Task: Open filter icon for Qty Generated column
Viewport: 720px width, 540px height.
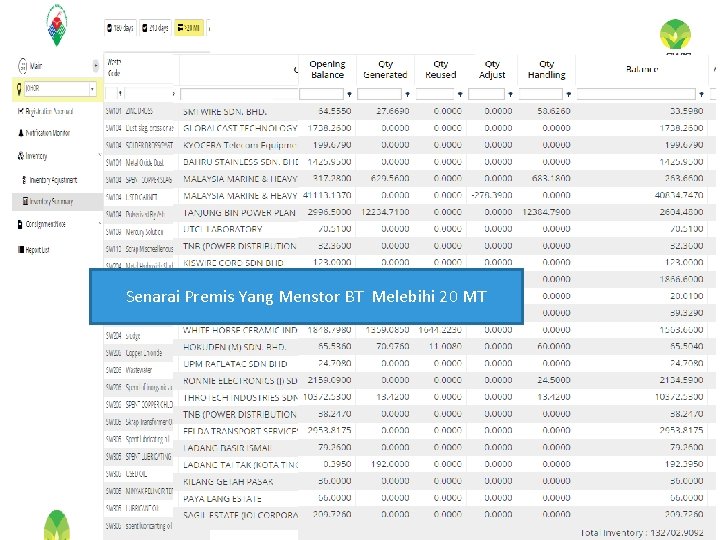Action: coord(407,94)
